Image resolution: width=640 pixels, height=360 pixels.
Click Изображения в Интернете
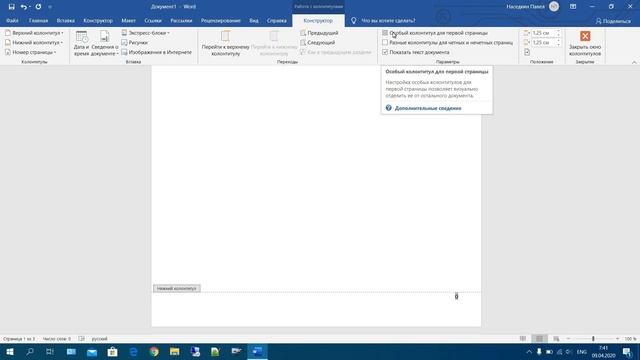(156, 52)
